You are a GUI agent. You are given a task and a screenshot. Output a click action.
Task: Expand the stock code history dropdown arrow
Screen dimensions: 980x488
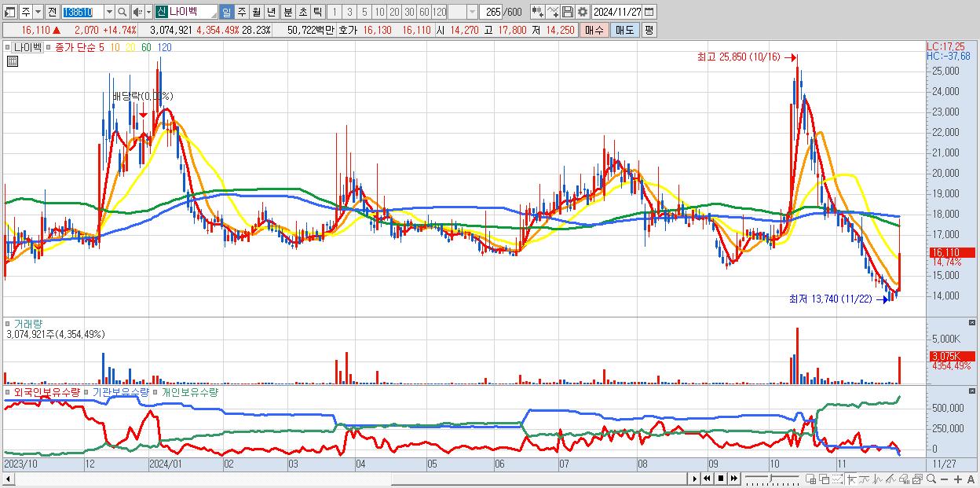(110, 12)
